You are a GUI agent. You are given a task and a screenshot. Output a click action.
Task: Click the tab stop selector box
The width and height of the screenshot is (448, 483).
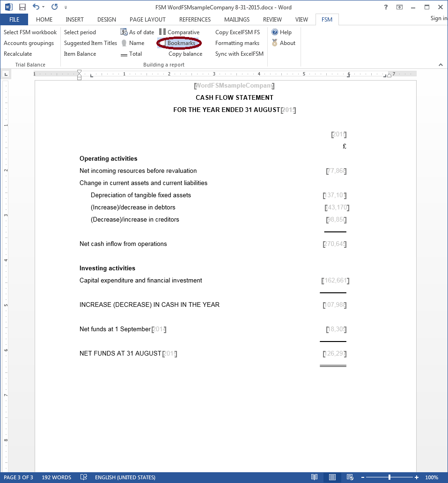(x=6, y=74)
